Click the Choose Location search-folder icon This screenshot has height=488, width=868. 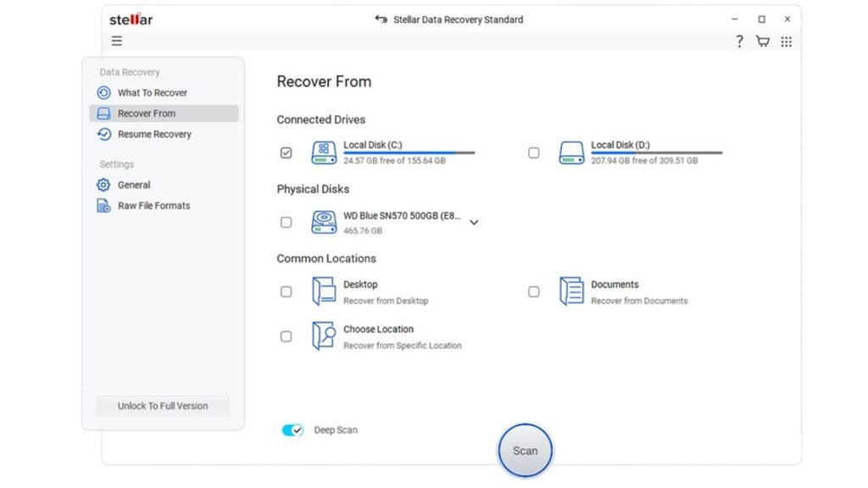click(x=324, y=336)
